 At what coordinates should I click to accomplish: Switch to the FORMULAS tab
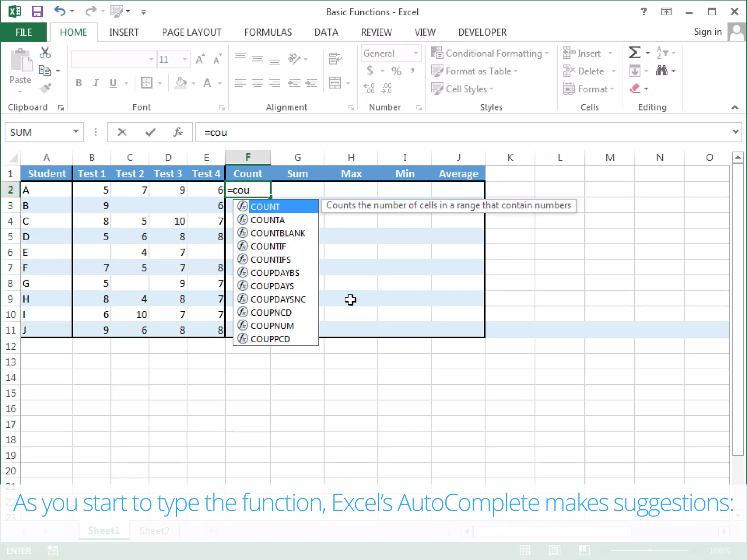pos(268,32)
